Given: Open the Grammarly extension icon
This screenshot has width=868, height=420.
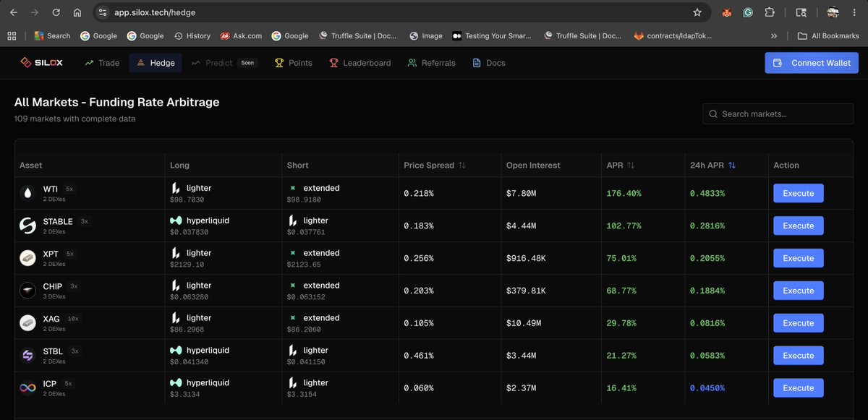Looking at the screenshot, I should [748, 12].
